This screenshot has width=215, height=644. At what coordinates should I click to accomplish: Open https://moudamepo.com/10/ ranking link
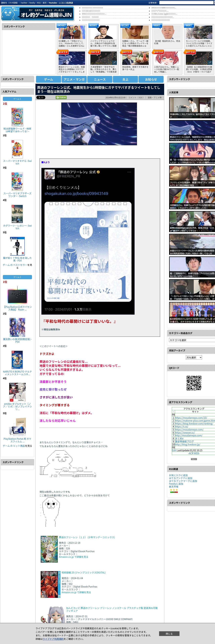(191, 418)
